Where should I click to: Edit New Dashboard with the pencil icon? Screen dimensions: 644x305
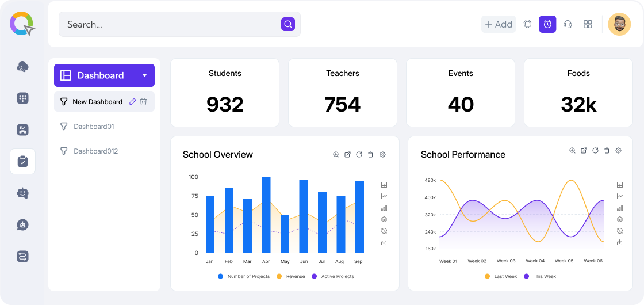pyautogui.click(x=133, y=102)
